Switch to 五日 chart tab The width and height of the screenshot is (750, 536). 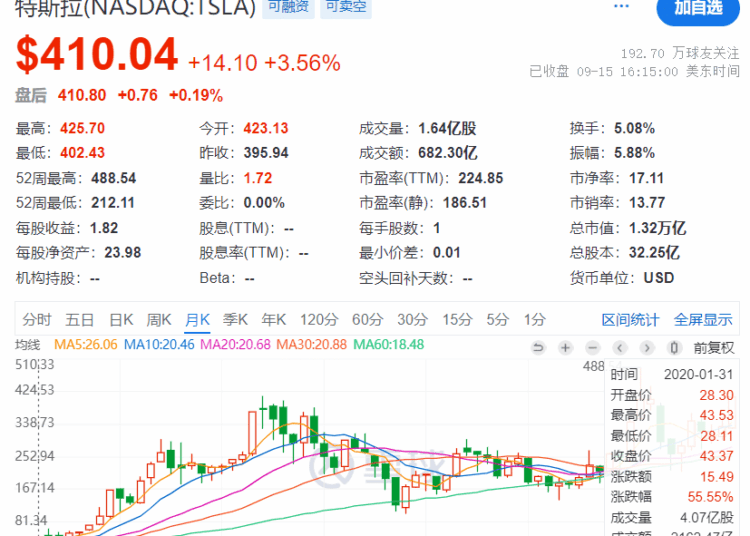click(x=79, y=319)
